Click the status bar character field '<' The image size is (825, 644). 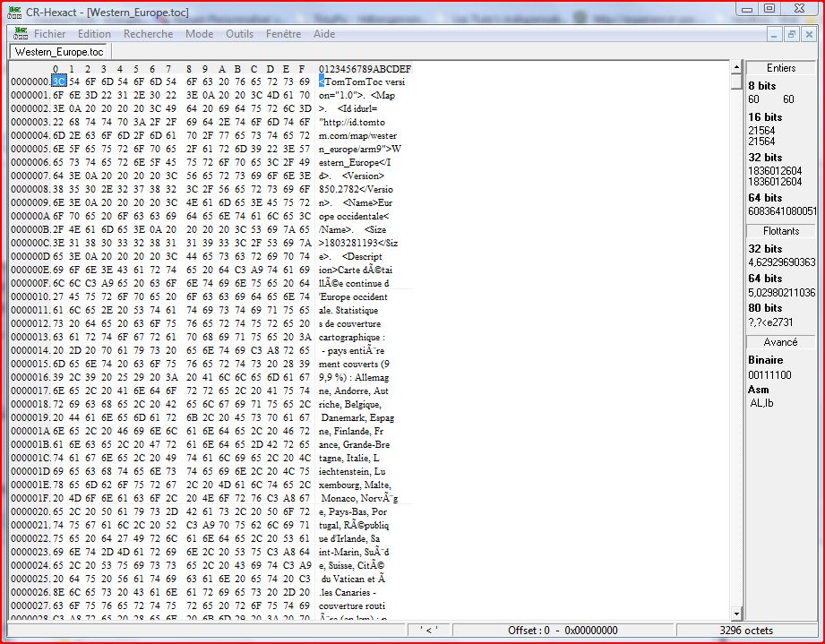429,631
